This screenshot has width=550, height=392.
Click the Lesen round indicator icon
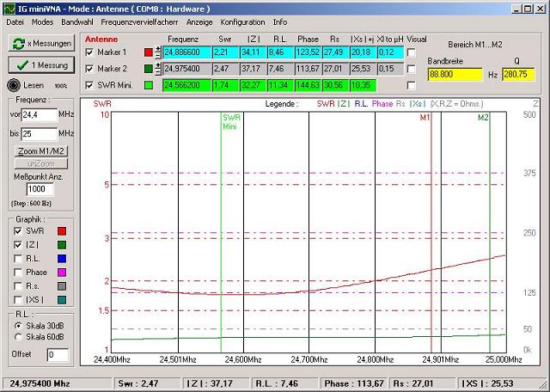pyautogui.click(x=12, y=85)
